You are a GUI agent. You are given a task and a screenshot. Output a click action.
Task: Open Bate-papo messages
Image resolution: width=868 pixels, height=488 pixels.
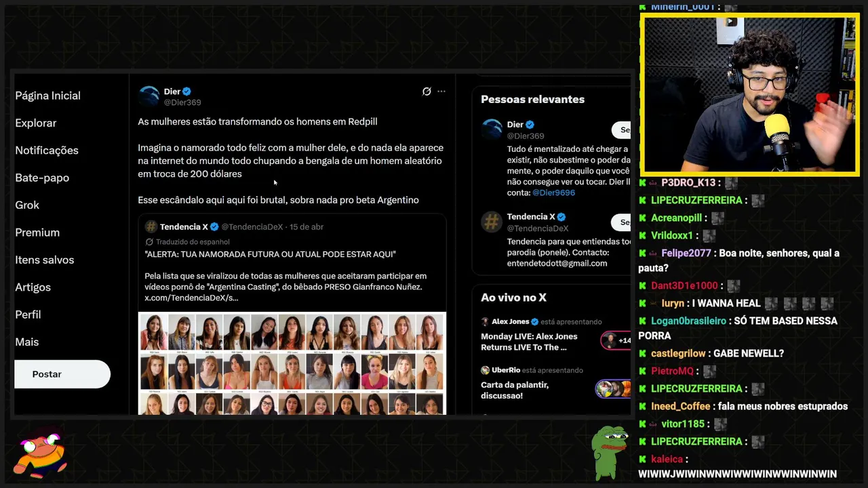pyautogui.click(x=42, y=178)
